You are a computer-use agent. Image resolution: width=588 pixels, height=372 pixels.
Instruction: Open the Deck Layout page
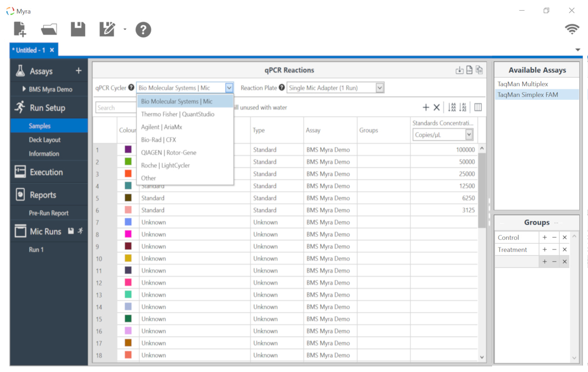[x=45, y=140]
